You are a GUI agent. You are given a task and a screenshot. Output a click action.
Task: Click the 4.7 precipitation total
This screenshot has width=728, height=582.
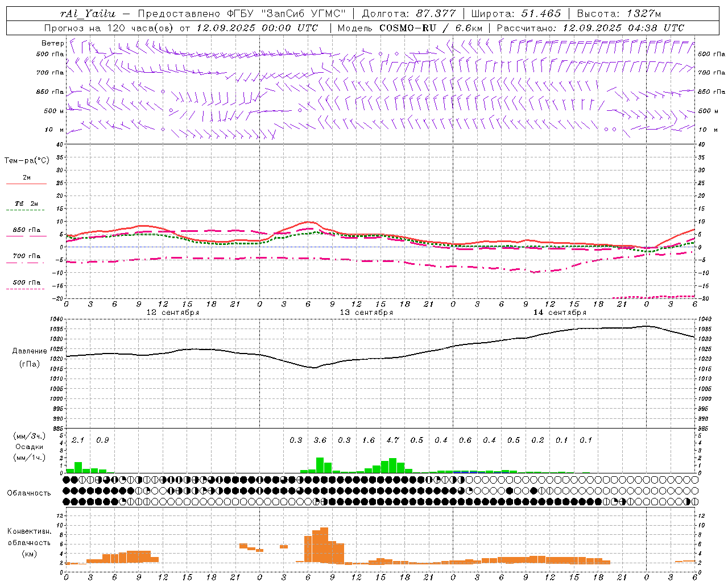coord(392,440)
